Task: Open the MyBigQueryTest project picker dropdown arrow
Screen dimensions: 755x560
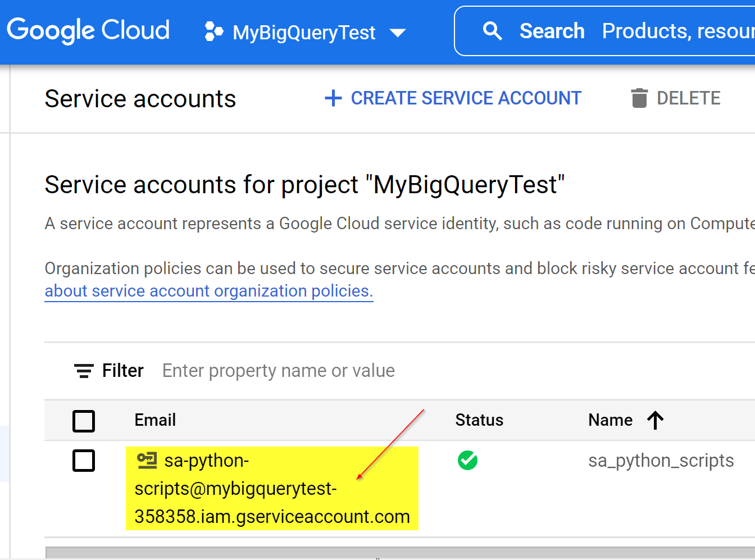Action: point(398,33)
